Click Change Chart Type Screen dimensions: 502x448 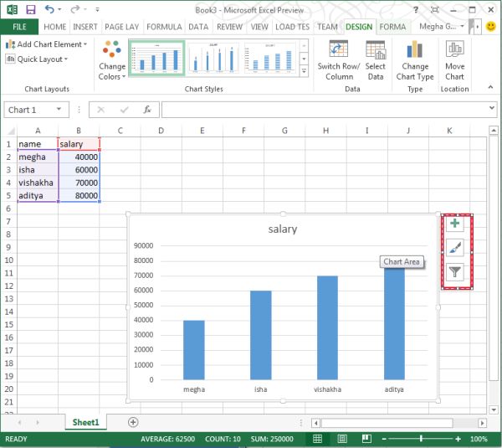click(x=415, y=59)
